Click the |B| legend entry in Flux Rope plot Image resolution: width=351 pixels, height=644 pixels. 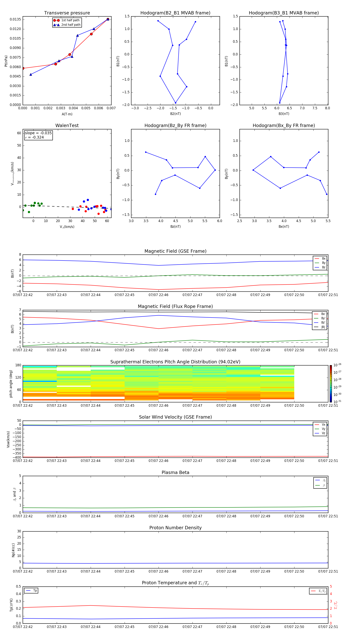320,327
